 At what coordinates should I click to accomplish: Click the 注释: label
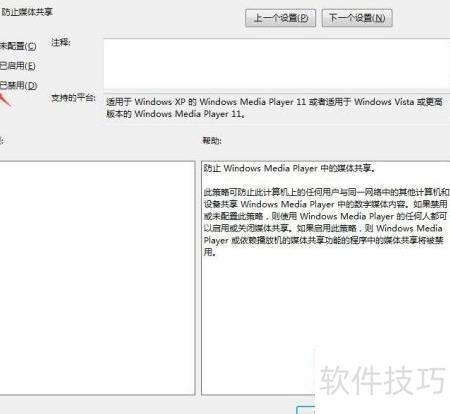[x=61, y=43]
